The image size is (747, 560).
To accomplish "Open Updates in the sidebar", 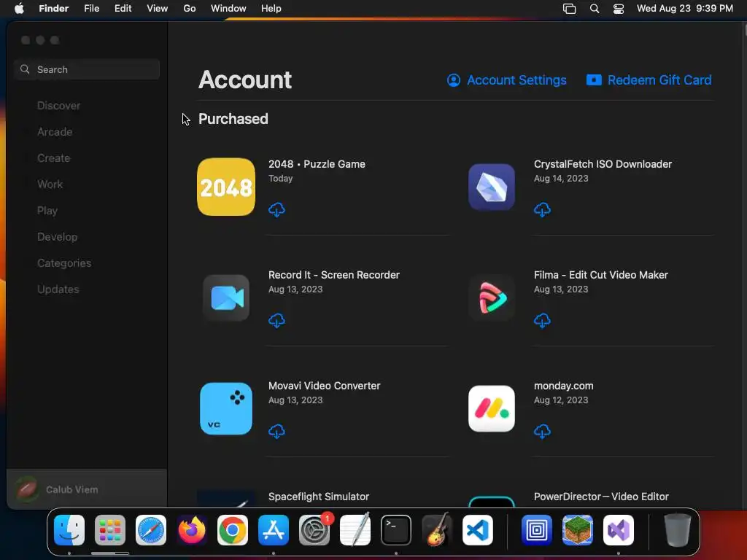I will (x=58, y=289).
